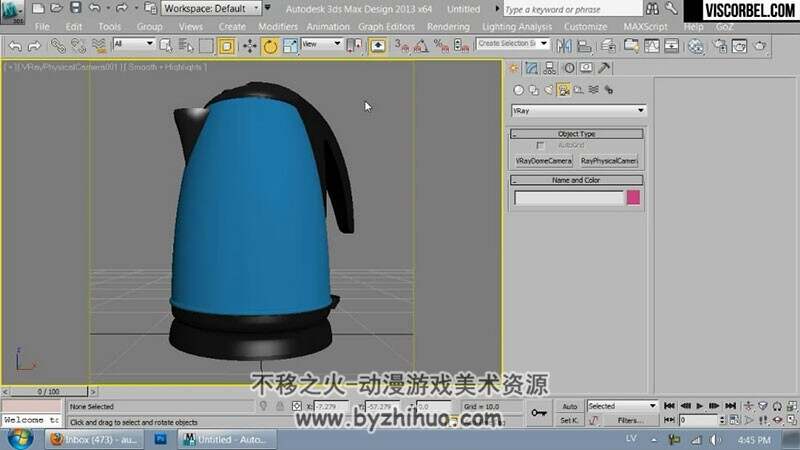This screenshot has height=450, width=800.
Task: Toggle Spinner Snap
Action: pos(461,46)
